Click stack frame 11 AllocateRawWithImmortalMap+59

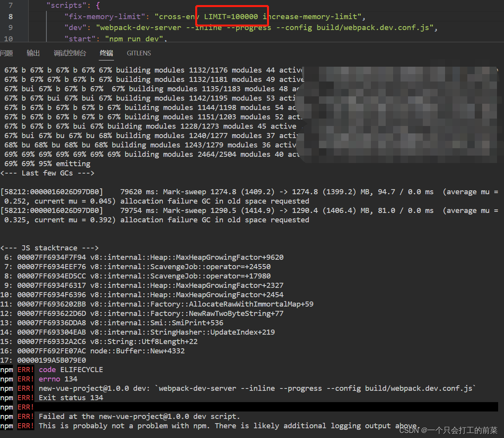click(x=157, y=304)
